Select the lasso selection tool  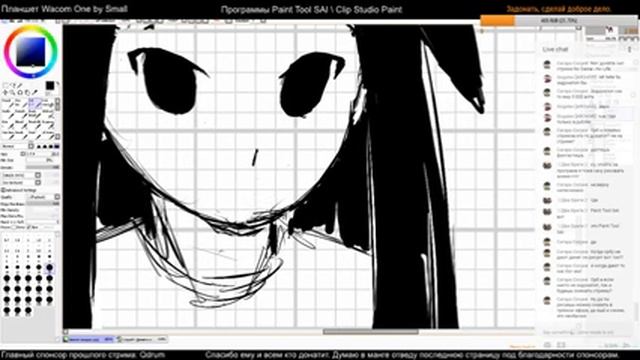13,86
